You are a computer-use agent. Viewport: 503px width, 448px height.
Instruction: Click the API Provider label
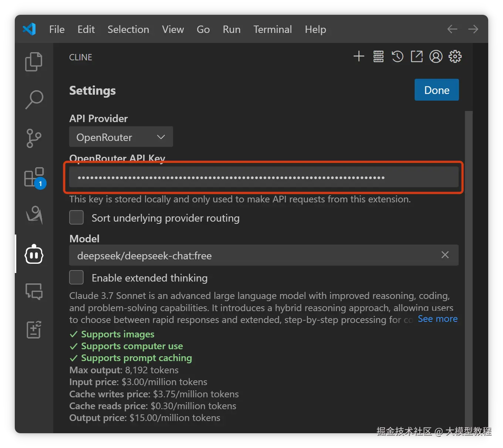98,118
